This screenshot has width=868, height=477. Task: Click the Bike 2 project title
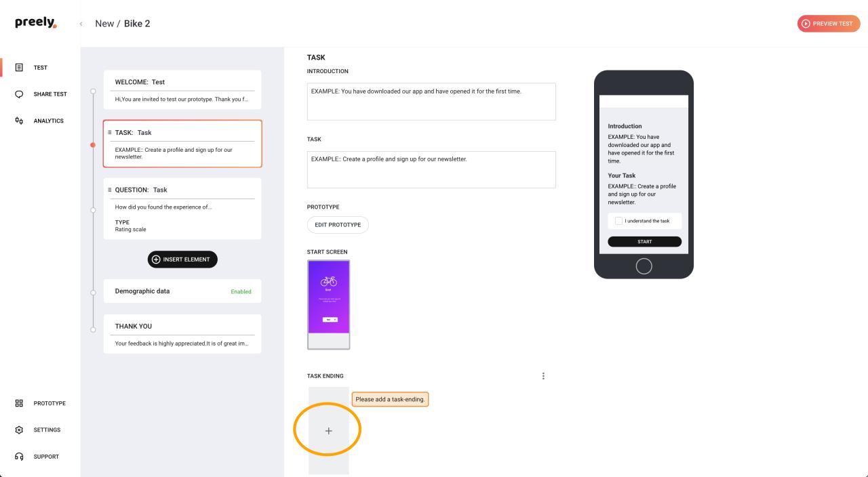(137, 24)
